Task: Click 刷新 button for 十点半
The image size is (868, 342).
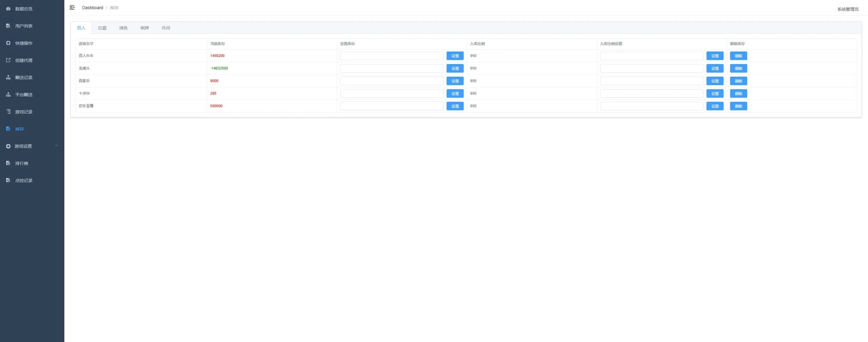Action: (738, 93)
